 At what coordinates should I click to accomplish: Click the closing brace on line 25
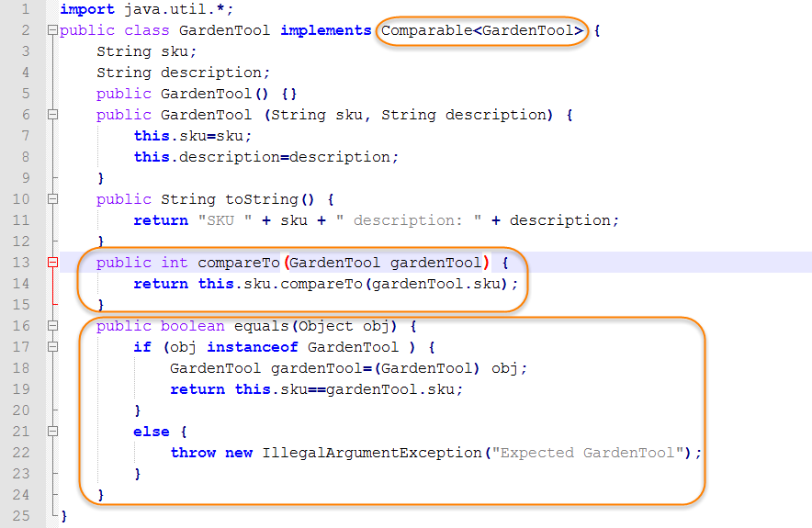coord(63,516)
